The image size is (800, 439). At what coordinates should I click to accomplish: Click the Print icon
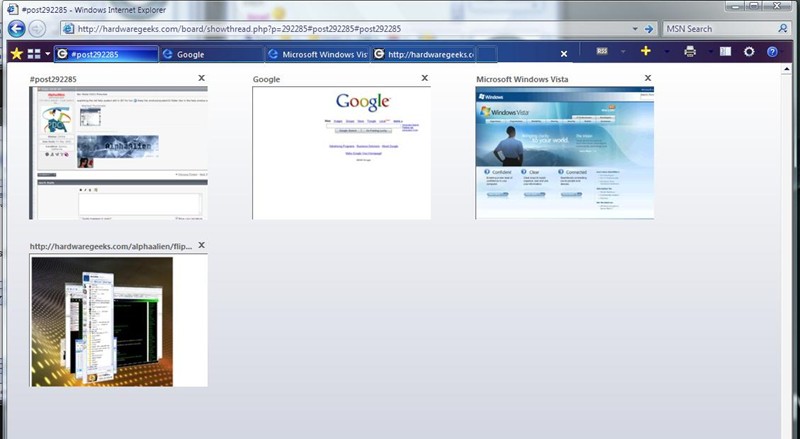[690, 51]
